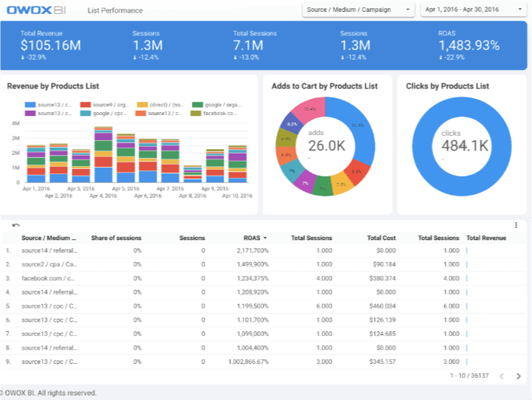Viewport: 532px width, 400px height.
Task: Click the Source / Medium column header
Action: click(x=49, y=238)
